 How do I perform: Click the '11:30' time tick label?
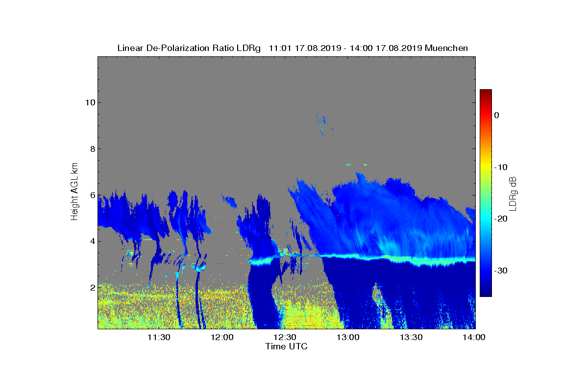click(160, 337)
